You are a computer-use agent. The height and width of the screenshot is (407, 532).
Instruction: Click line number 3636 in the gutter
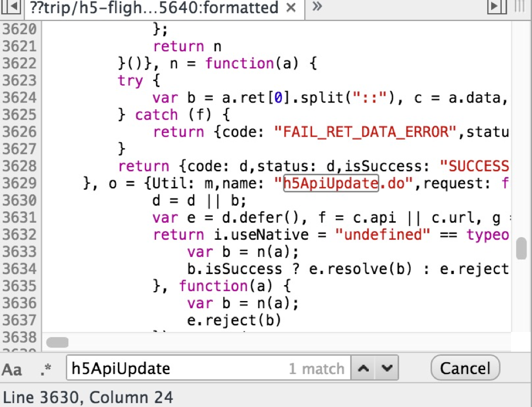[20, 303]
